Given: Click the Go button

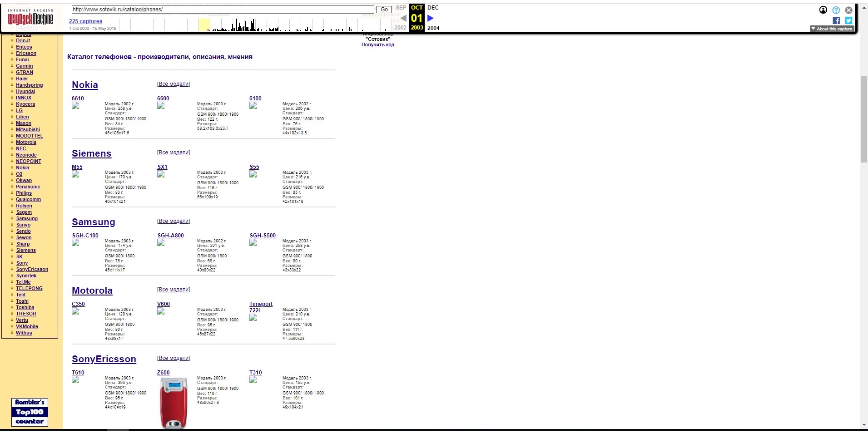Looking at the screenshot, I should pyautogui.click(x=384, y=10).
